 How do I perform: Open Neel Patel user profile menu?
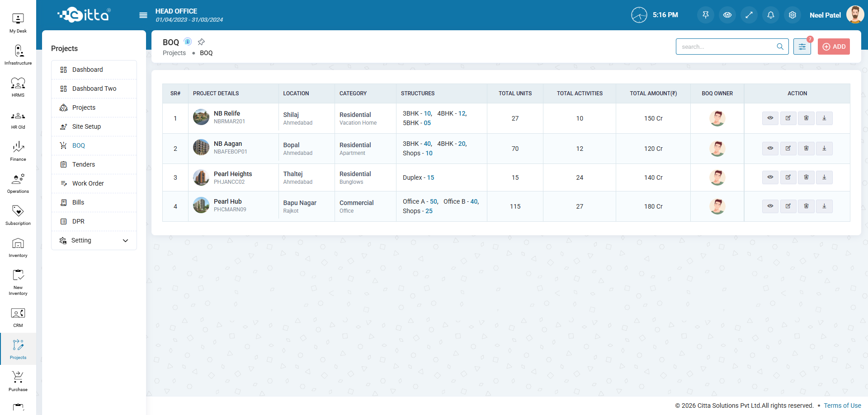click(836, 15)
